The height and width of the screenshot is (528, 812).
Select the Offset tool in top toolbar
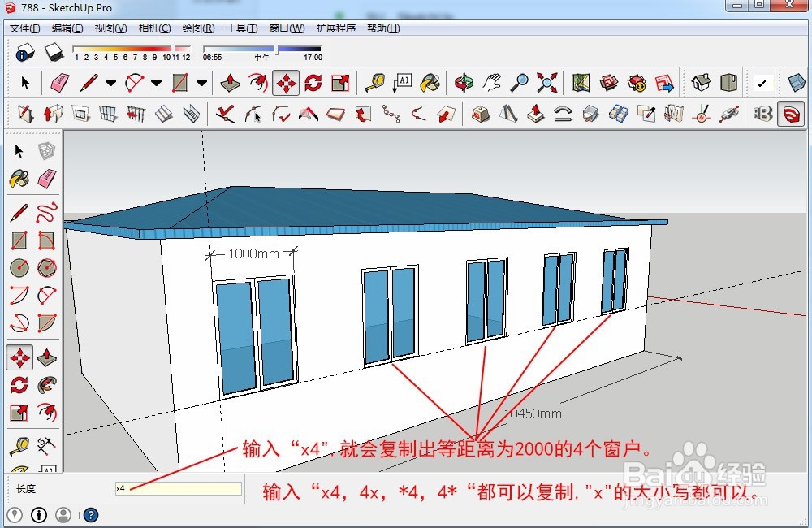[x=257, y=83]
